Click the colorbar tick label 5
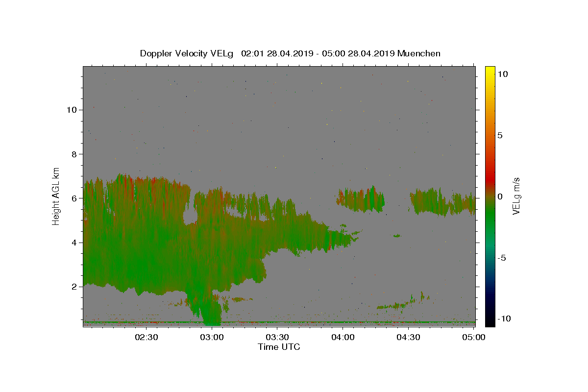The image size is (588, 392). [500, 135]
